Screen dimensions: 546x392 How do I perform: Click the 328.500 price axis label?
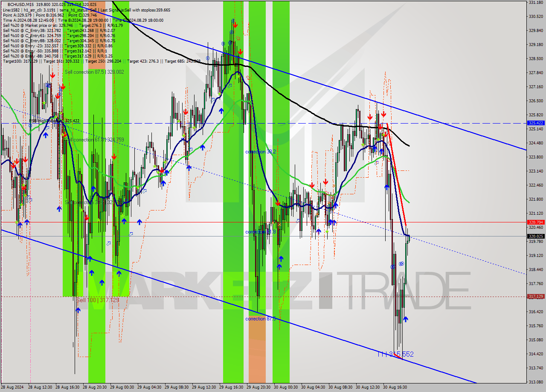pyautogui.click(x=536, y=59)
